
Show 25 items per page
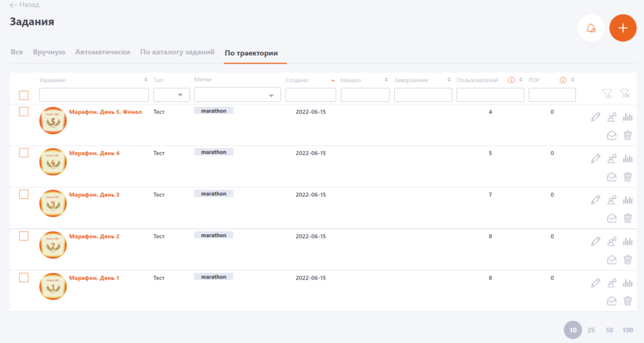pyautogui.click(x=591, y=330)
